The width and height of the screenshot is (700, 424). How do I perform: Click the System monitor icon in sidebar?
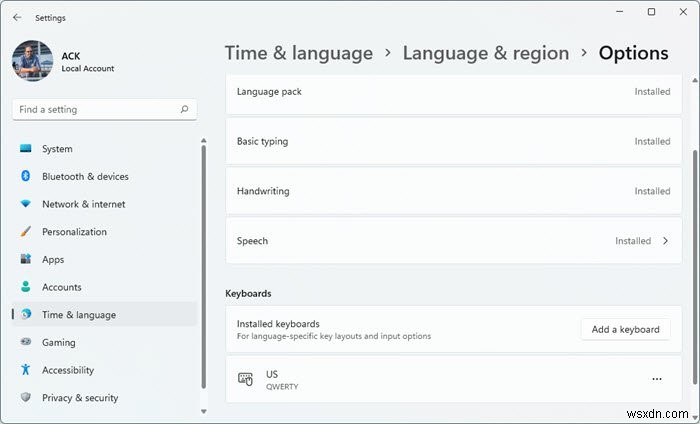(26, 149)
